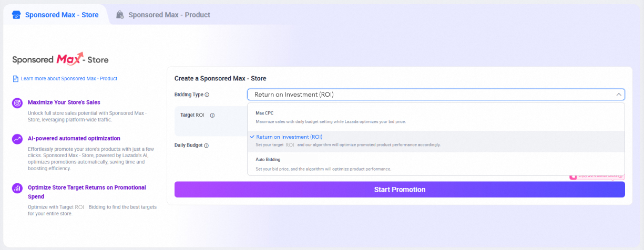
Task: Click the Sponsored Max - Store logo
Action: pos(60,59)
